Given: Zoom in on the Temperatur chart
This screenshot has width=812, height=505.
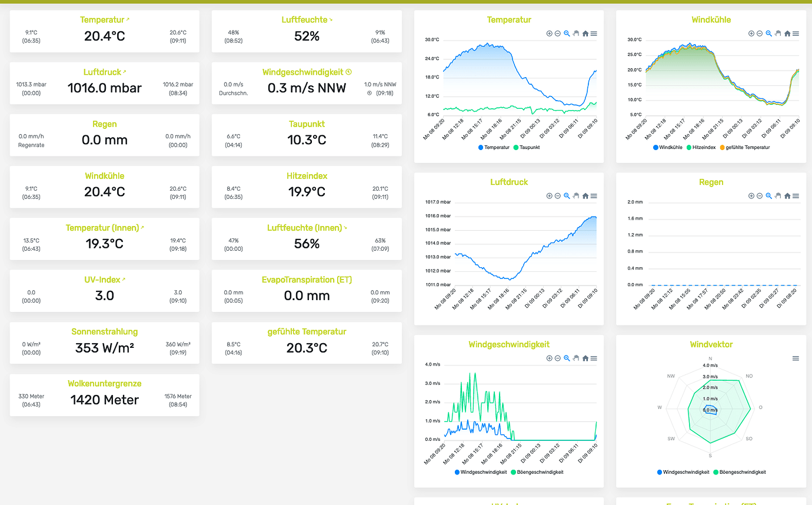Looking at the screenshot, I should tap(548, 34).
